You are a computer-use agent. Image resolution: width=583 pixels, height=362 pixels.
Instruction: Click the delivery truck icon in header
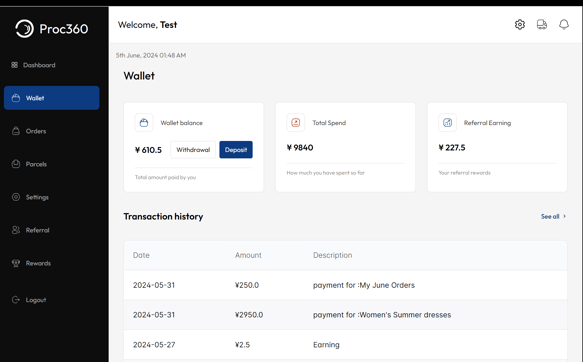(x=542, y=25)
